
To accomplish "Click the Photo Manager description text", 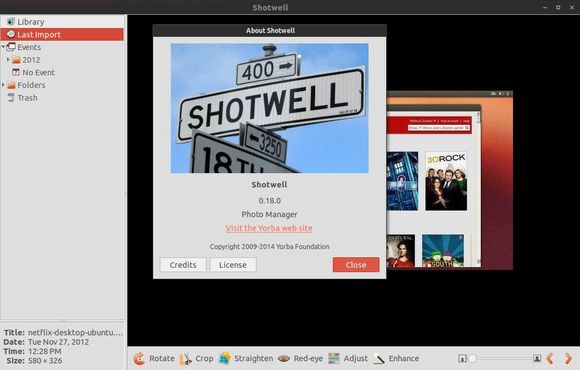I will pyautogui.click(x=269, y=215).
